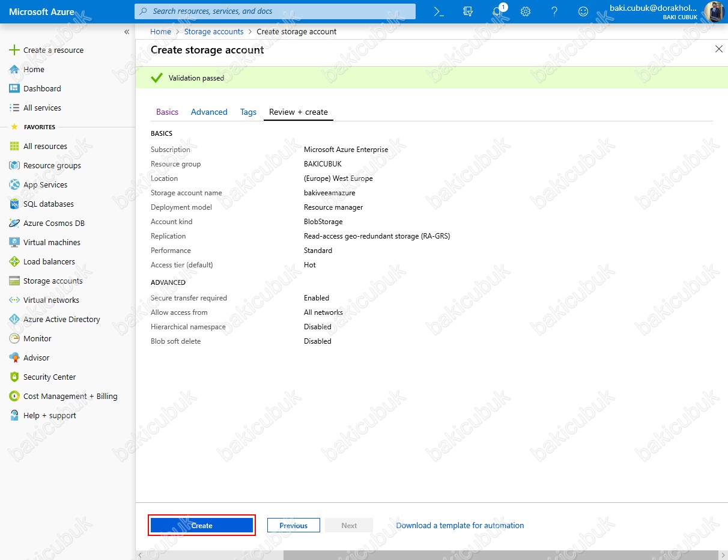Click the Read-access geo-redundant storage (RA-GRS) value
The height and width of the screenshot is (560, 728).
377,236
